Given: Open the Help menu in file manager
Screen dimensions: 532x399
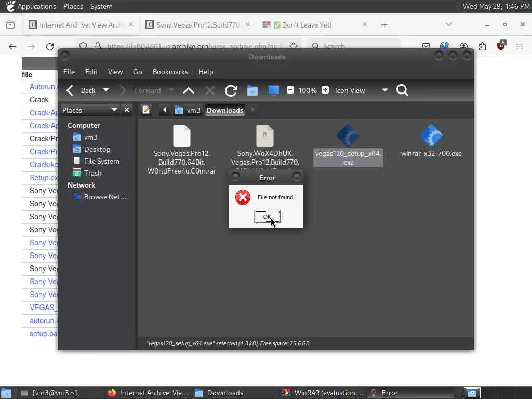Looking at the screenshot, I should coord(206,72).
